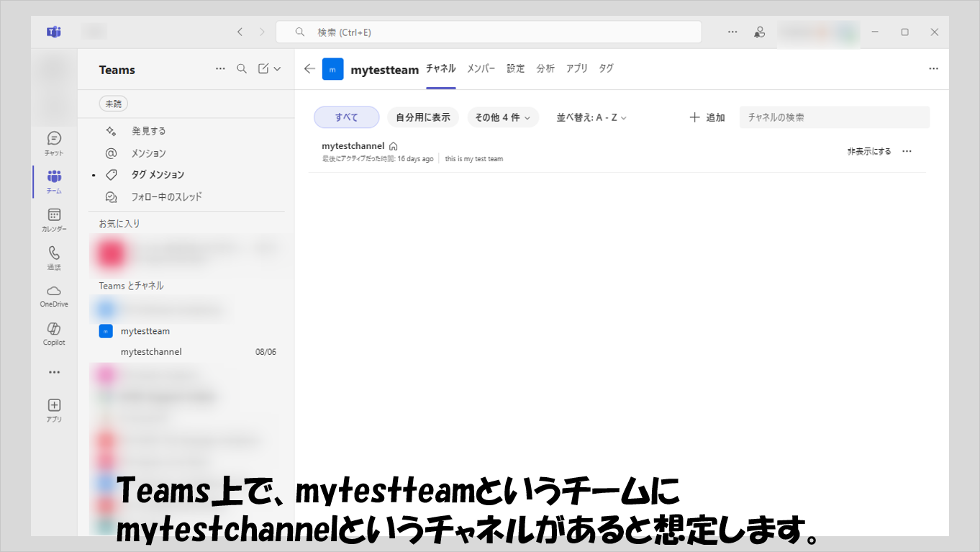Open the Chat view in left rail

click(54, 142)
